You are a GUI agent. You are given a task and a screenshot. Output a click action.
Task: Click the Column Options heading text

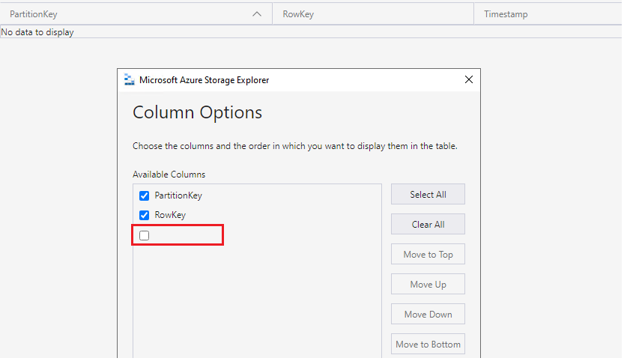(198, 113)
